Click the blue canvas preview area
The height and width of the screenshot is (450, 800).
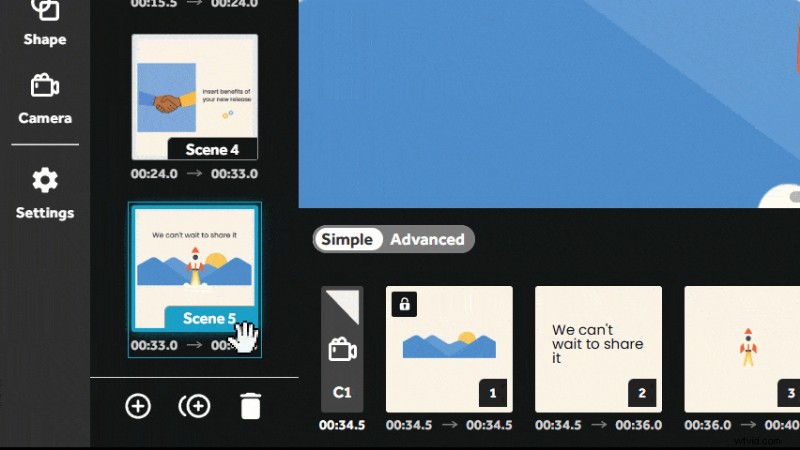pos(549,104)
